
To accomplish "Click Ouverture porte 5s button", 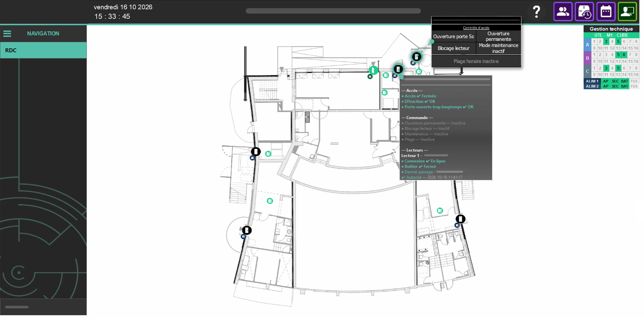I will (x=453, y=37).
